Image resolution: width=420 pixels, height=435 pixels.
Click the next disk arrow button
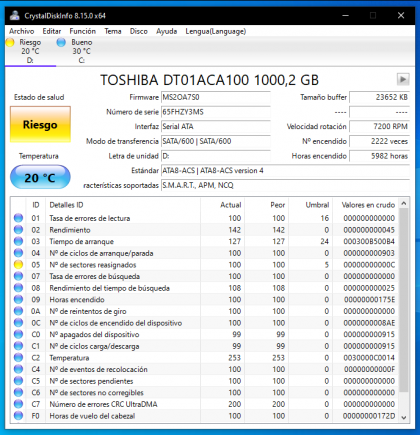[x=403, y=79]
